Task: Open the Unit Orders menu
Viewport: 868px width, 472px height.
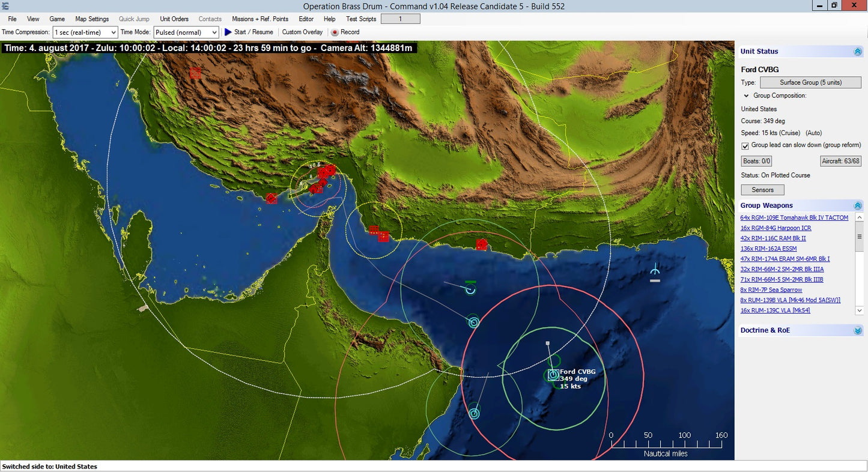Action: (x=174, y=19)
